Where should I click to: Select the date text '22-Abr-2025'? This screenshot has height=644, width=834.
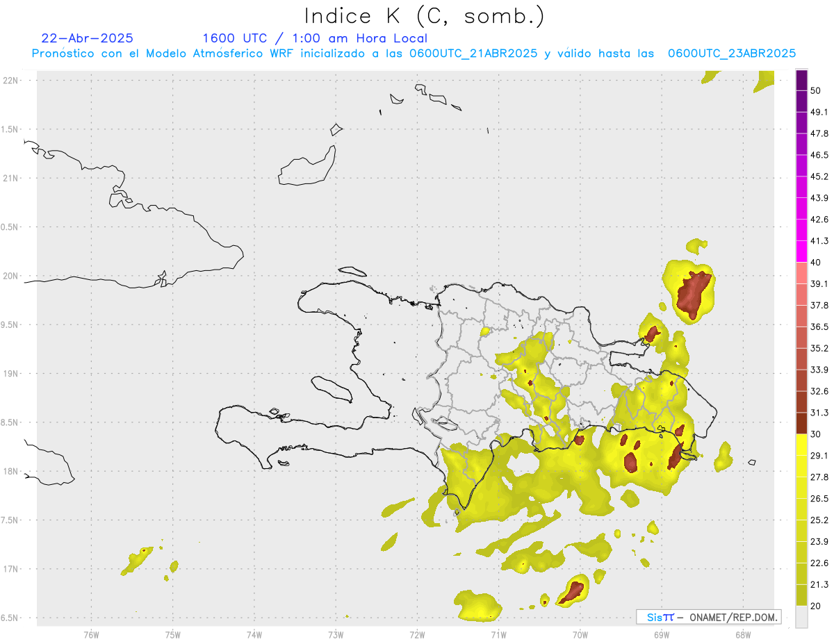tap(88, 38)
